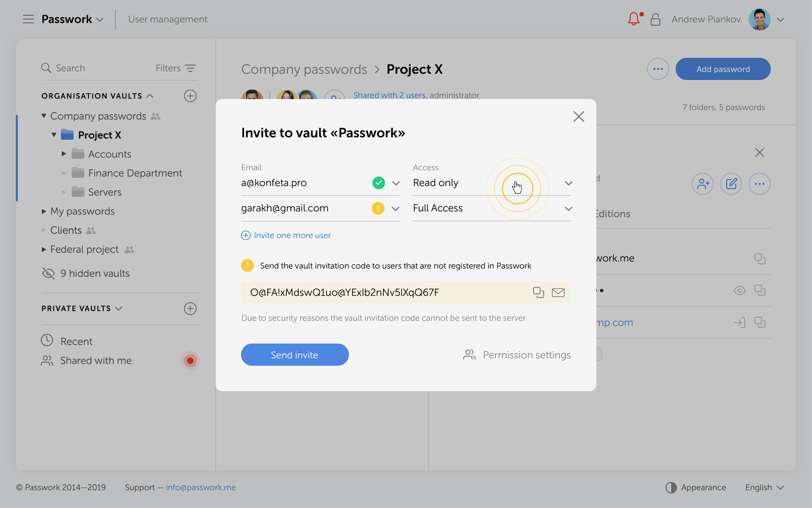
Task: Edit the a@konfeta.pro email field
Action: (x=304, y=183)
